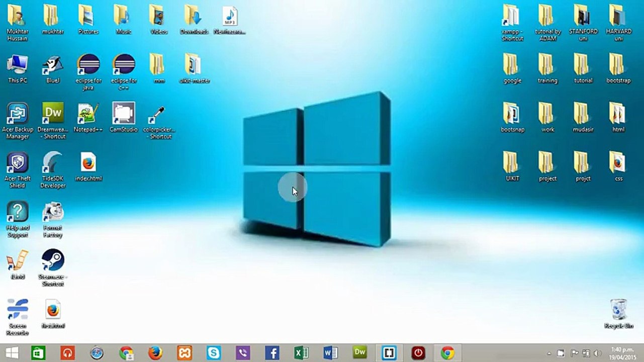Select the CamStudio desktop shortcut
Screen dimensions: 644x362
pyautogui.click(x=124, y=118)
